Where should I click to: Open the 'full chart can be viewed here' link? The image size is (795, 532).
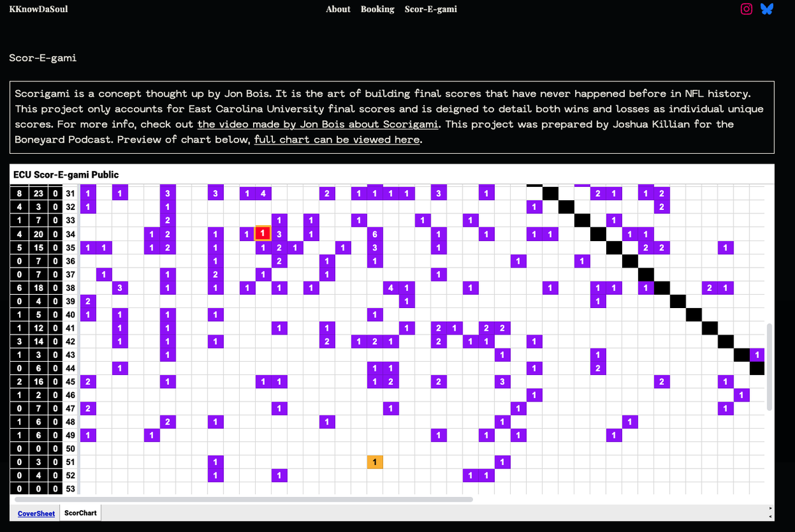point(337,139)
